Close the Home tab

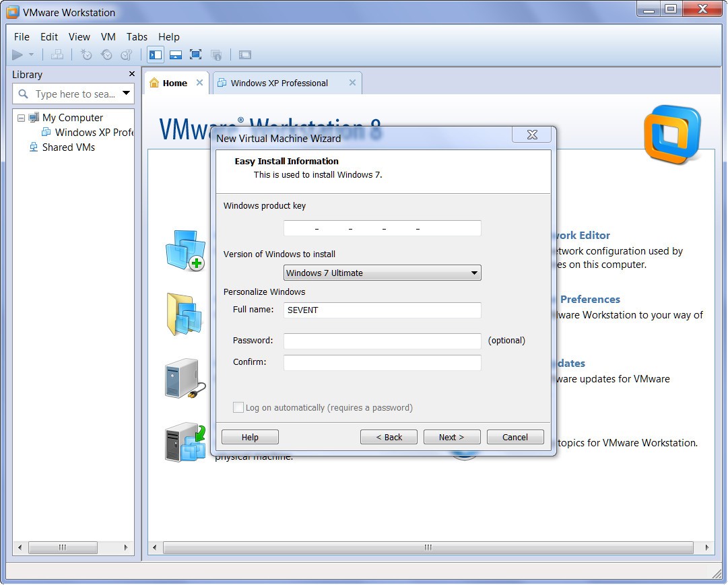coord(199,83)
